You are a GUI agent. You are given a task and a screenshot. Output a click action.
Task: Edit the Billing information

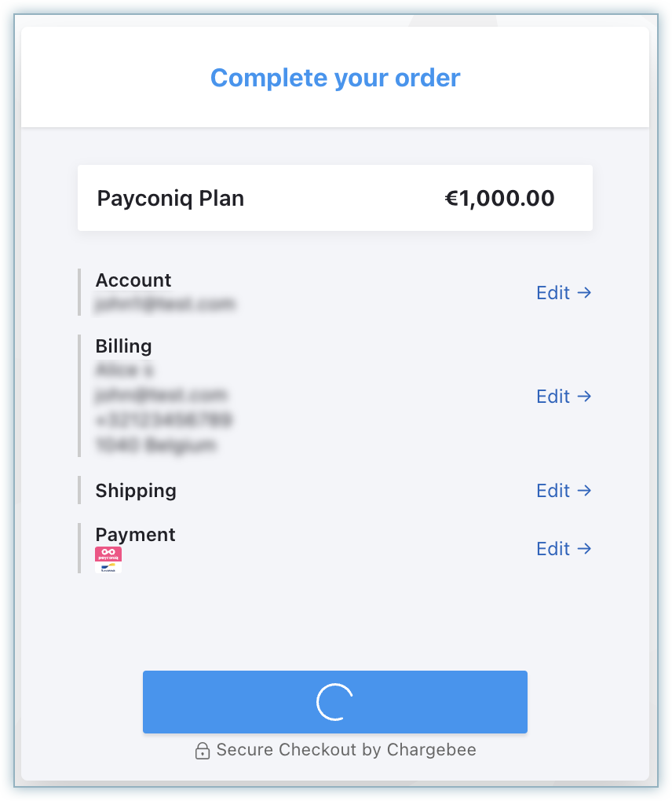[x=553, y=397]
